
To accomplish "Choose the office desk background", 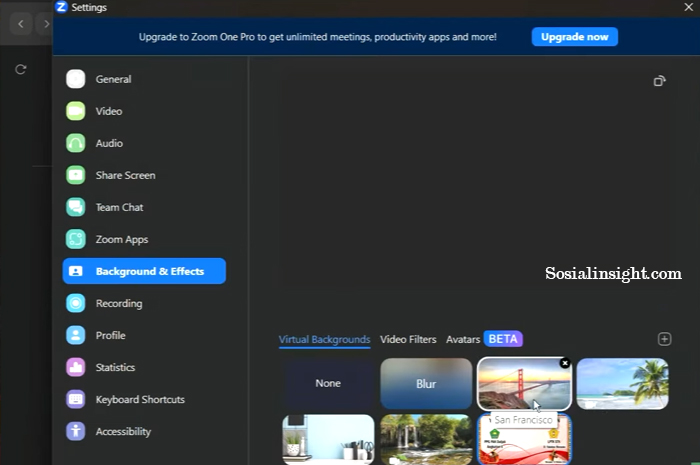I will pyautogui.click(x=328, y=440).
